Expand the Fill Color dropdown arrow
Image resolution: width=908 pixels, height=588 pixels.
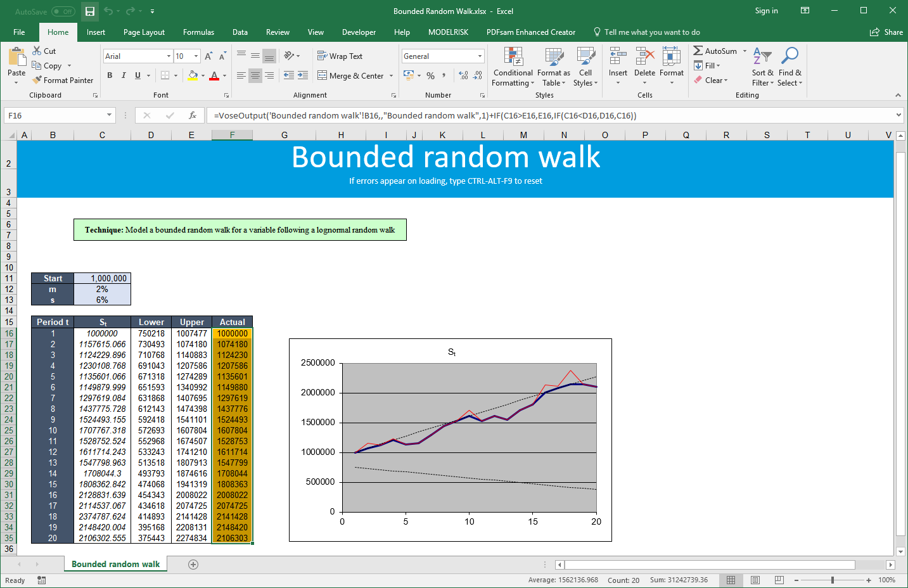[x=201, y=75]
